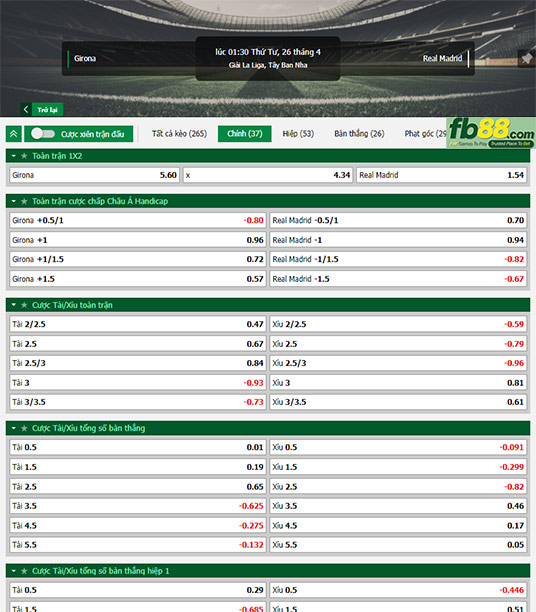Screen dimensions: 536x612
Task: Choose Real Madrid -1/1.5 at -0.82
Action: click(398, 260)
